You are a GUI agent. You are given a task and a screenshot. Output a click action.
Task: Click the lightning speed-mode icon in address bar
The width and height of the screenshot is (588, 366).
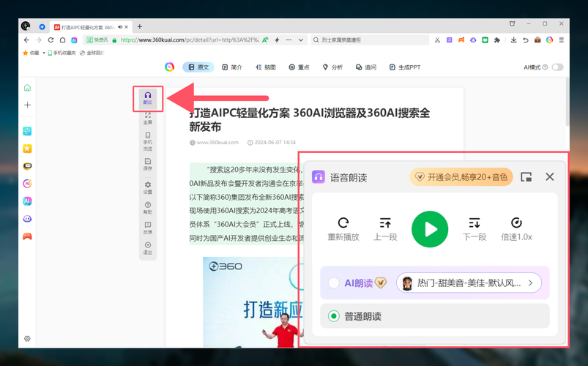tap(277, 40)
